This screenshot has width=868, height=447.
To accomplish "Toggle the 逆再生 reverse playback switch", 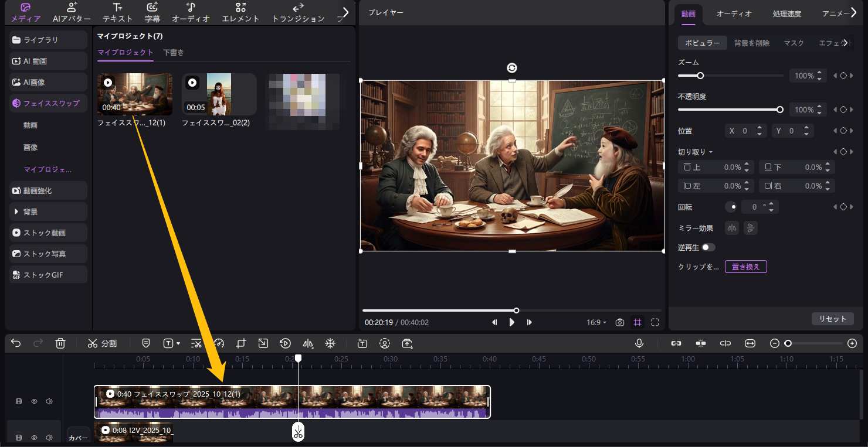I will (708, 247).
